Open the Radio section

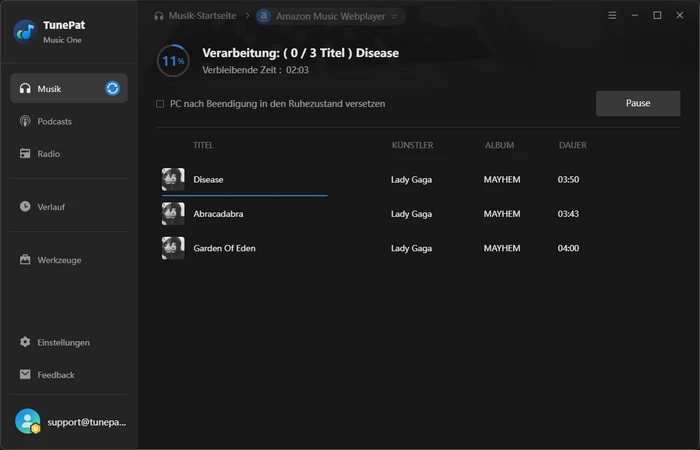69,154
